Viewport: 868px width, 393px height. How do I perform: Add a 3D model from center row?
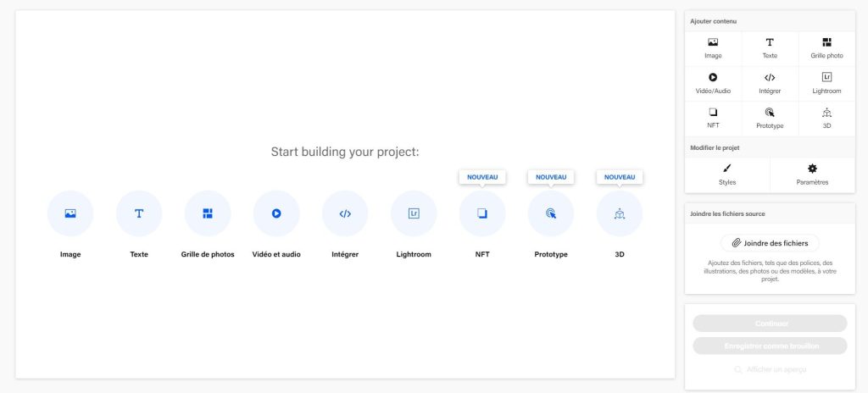(x=620, y=213)
